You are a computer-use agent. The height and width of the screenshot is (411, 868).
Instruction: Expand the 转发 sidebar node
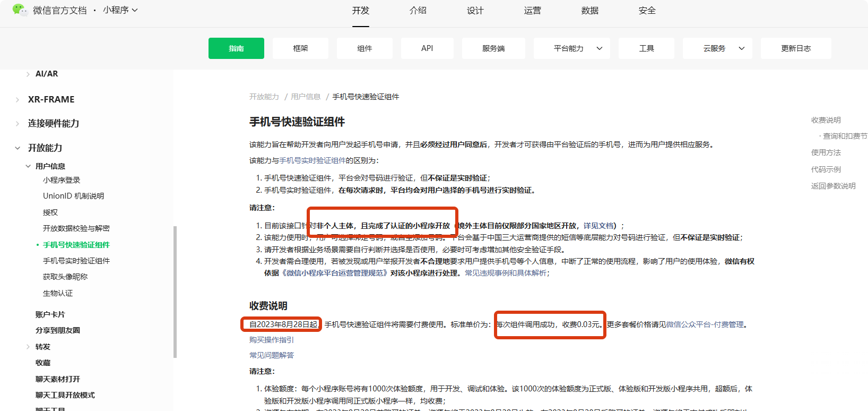pyautogui.click(x=28, y=347)
